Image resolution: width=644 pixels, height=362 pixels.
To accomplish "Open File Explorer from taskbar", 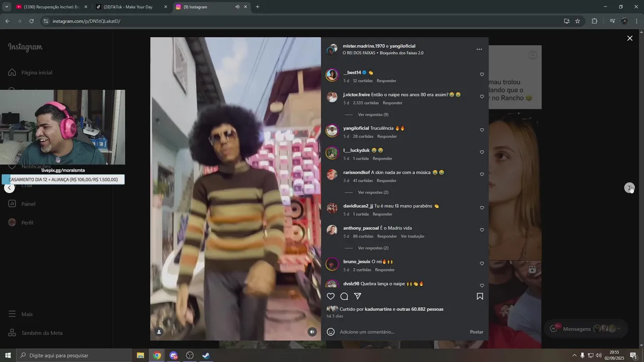I will point(141,355).
